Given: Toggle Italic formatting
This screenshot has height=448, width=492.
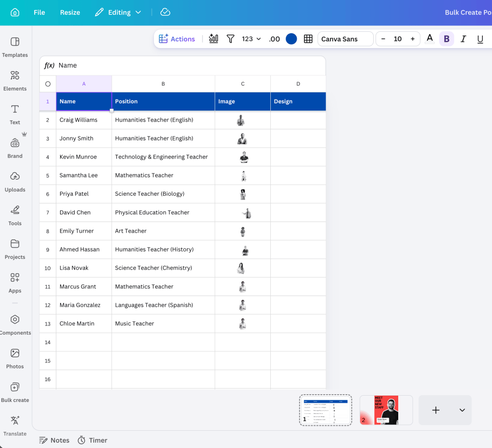Looking at the screenshot, I should [463, 39].
